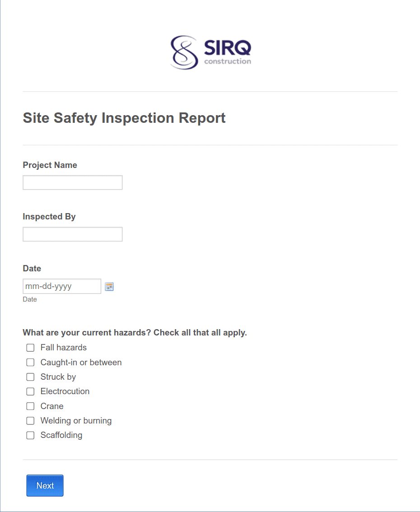420x512 pixels.
Task: Enable the Caught-in or between hazard
Action: coord(30,362)
